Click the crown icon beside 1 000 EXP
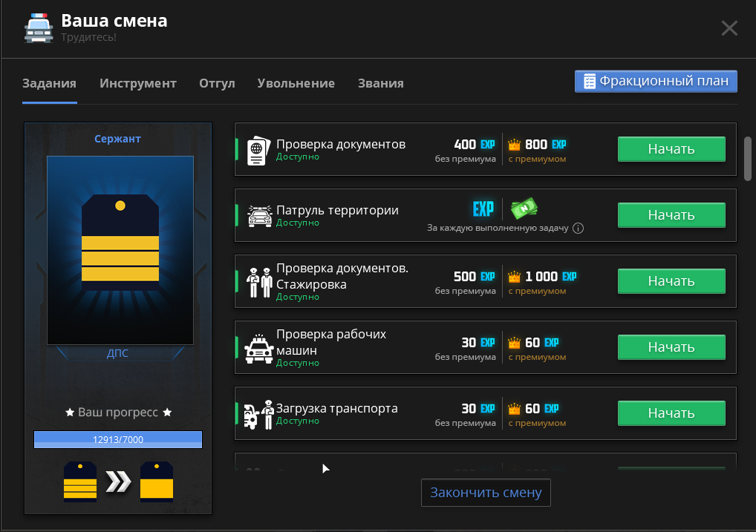756x532 pixels. 515,277
